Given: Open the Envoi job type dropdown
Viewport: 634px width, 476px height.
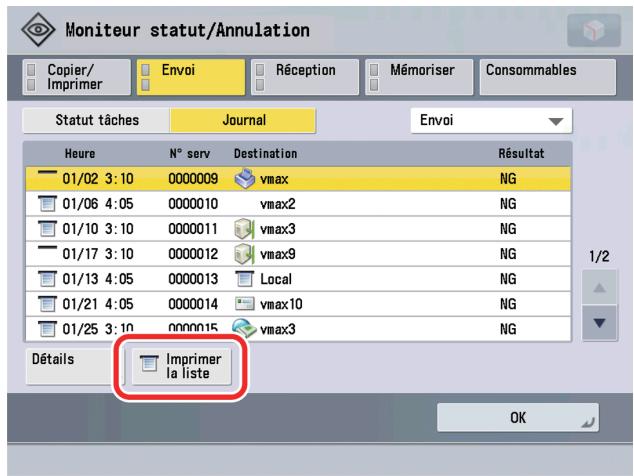Looking at the screenshot, I should pos(491,120).
